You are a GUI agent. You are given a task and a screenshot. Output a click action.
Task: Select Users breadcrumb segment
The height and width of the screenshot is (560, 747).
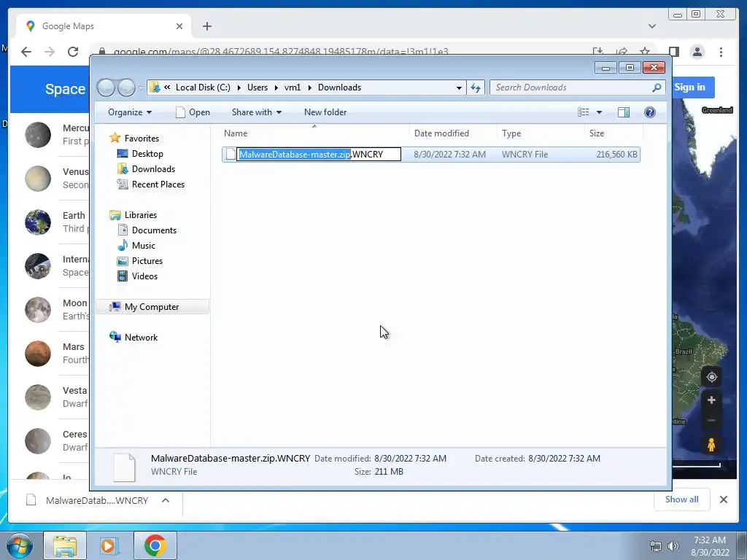pyautogui.click(x=258, y=87)
